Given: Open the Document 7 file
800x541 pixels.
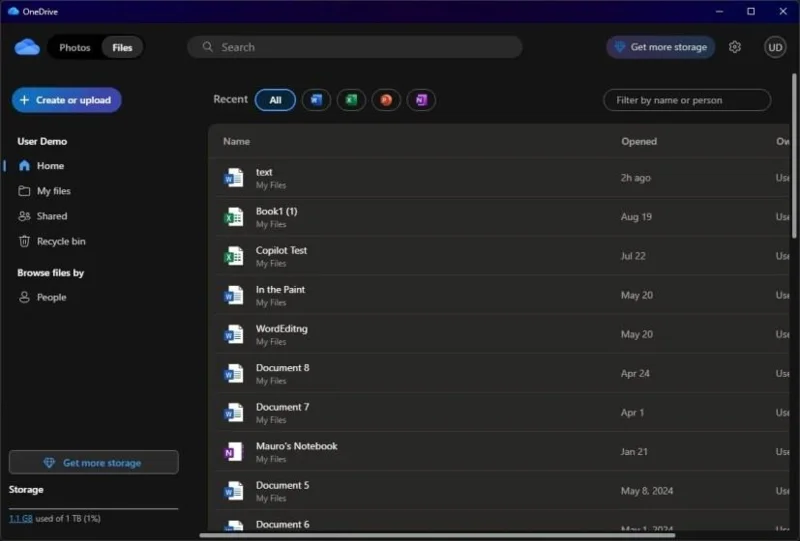Looking at the screenshot, I should pyautogui.click(x=282, y=407).
